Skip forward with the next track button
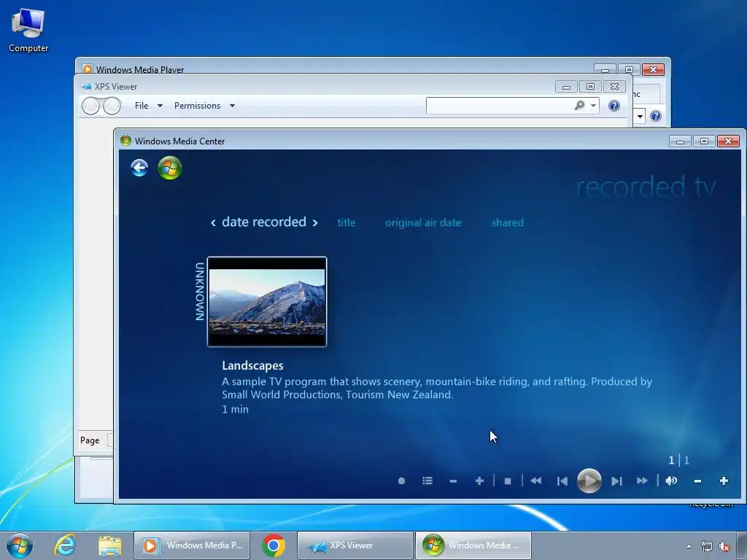 click(x=616, y=481)
